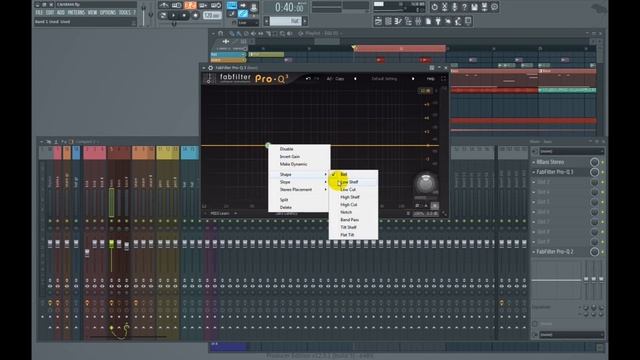640x360 pixels.
Task: Open the playlist view icon
Action: click(378, 21)
